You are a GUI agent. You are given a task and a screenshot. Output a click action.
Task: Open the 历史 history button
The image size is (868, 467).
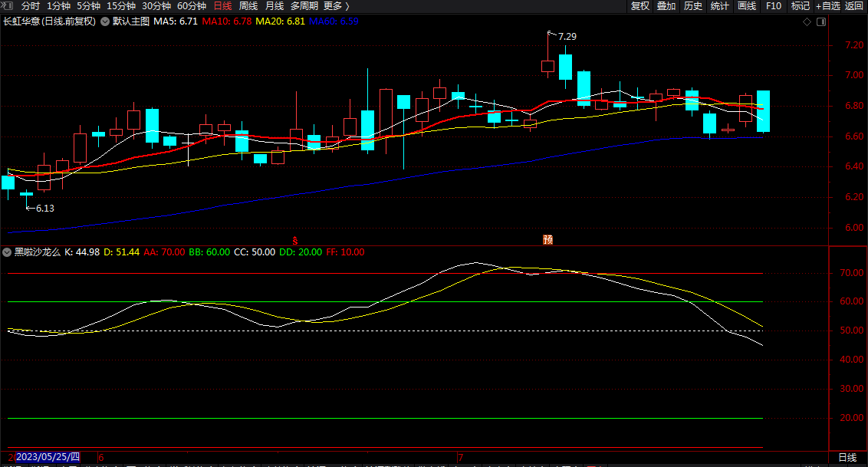point(692,5)
